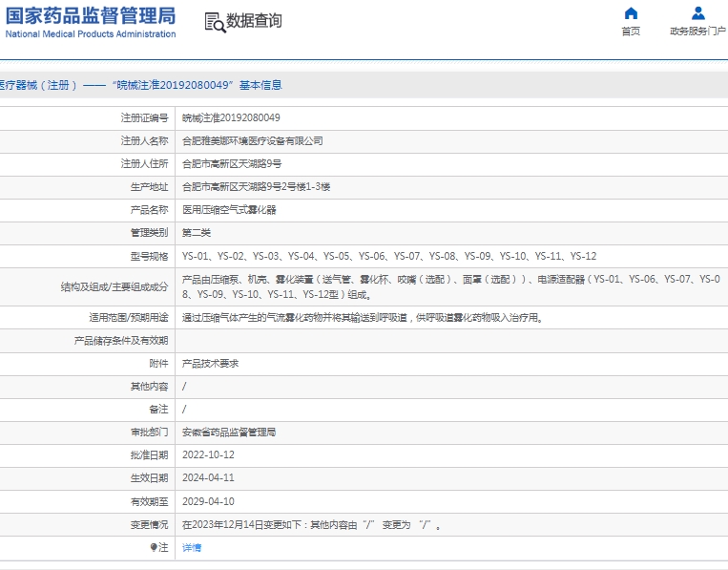The height and width of the screenshot is (570, 728).
Task: Click the registration number 皖械注准20192080049 value
Action: coord(231,118)
